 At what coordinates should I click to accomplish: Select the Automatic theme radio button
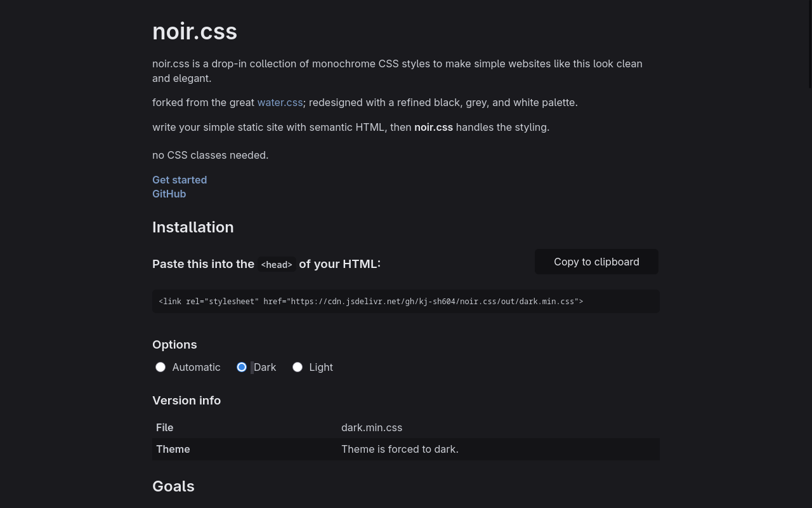point(160,367)
